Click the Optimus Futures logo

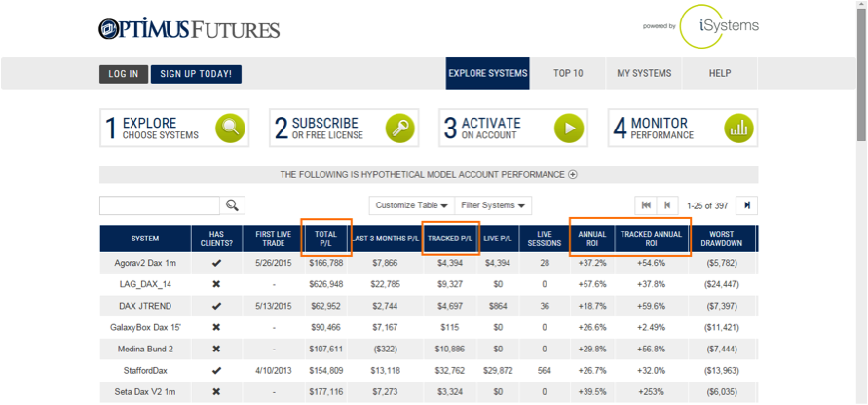pyautogui.click(x=189, y=29)
